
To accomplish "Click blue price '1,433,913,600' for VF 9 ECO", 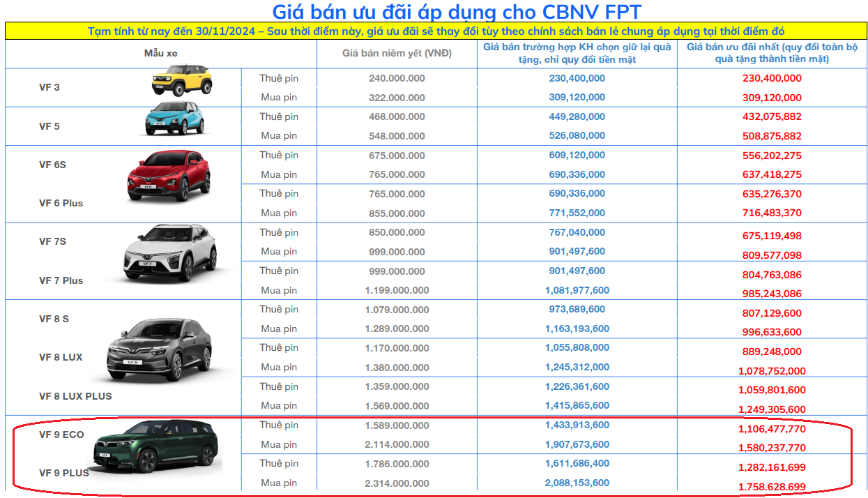I will 577,425.
